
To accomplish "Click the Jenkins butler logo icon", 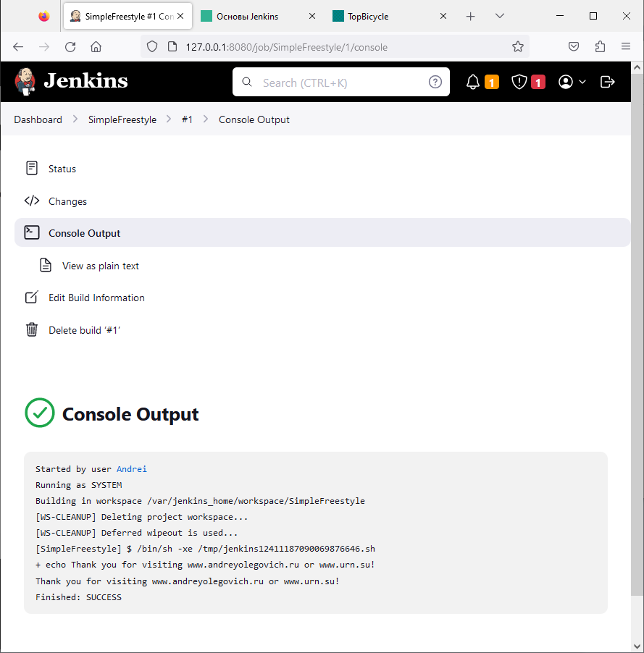I will tap(25, 82).
